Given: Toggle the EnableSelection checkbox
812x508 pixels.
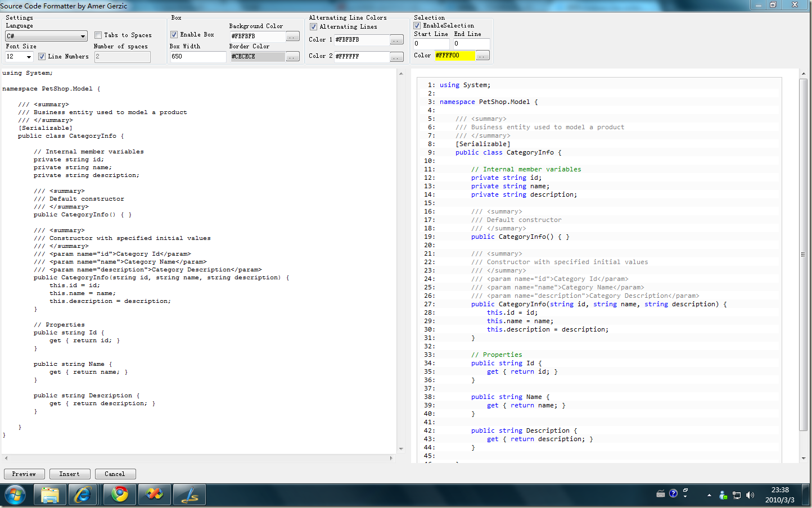Looking at the screenshot, I should [x=417, y=25].
